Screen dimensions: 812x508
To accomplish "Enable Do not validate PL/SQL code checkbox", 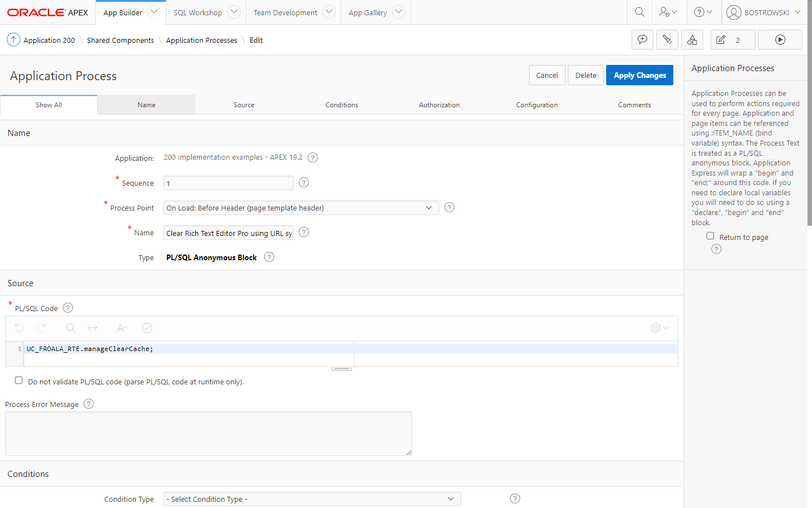I will click(x=19, y=380).
